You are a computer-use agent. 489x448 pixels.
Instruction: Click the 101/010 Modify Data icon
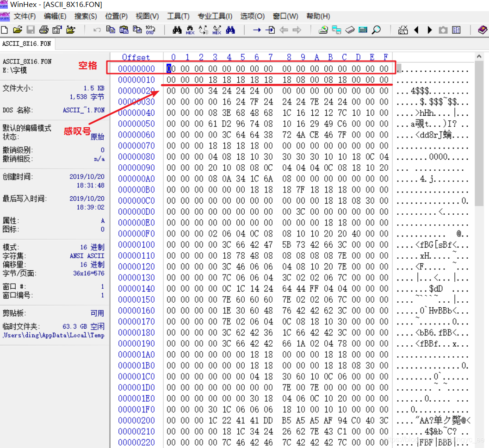coord(150,30)
